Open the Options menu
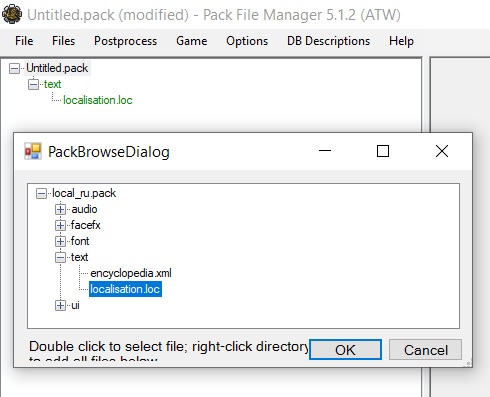Viewport: 490px width, 397px height. tap(247, 41)
